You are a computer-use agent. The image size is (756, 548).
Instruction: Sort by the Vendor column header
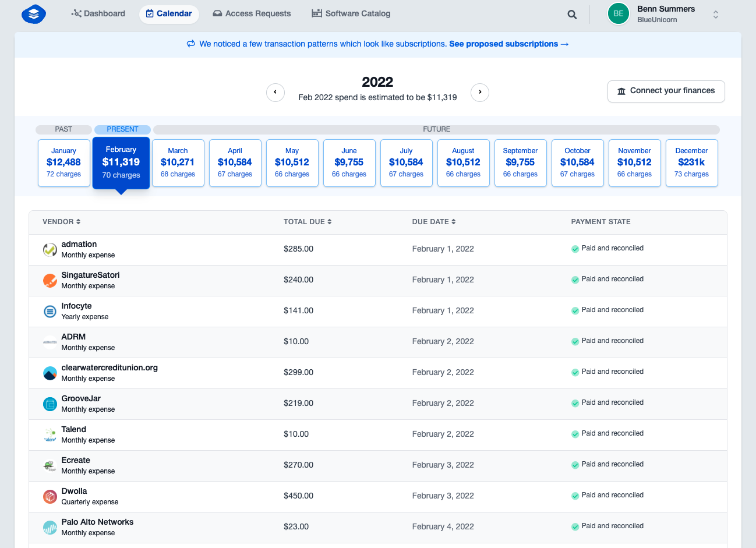coord(62,222)
